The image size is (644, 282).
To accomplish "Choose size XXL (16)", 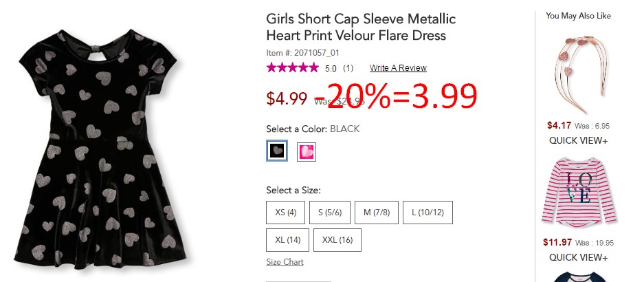I will pyautogui.click(x=337, y=240).
